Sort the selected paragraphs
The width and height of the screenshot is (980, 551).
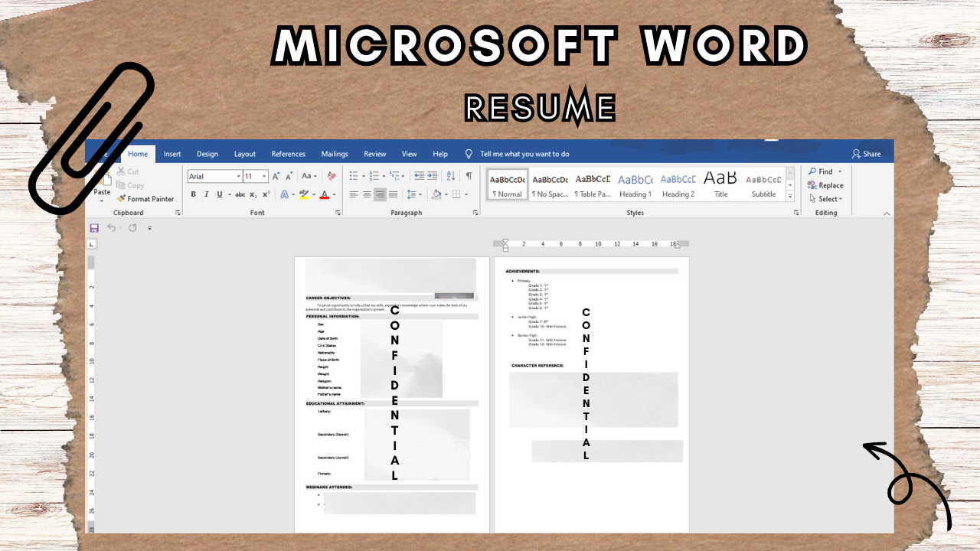coord(451,176)
